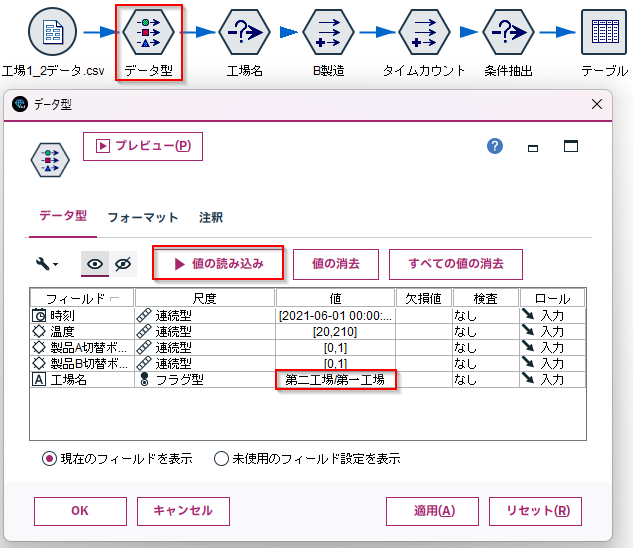
Task: Select 未使用のフィールド設定を表示 radio button
Action: coord(221,458)
